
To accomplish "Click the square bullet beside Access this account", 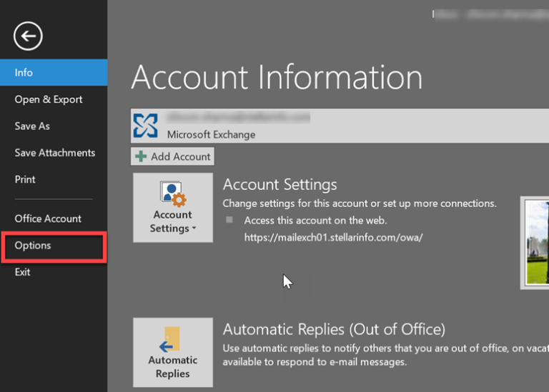I will 229,220.
